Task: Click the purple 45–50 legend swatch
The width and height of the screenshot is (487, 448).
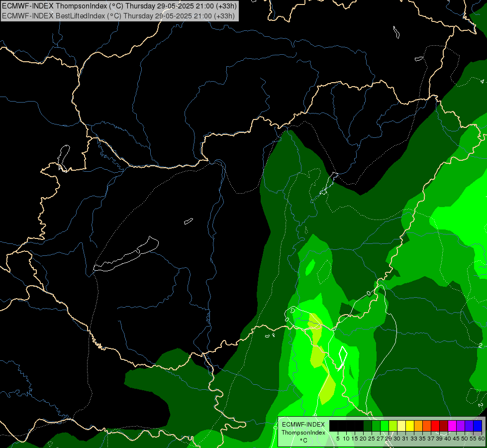Action: [x=461, y=426]
